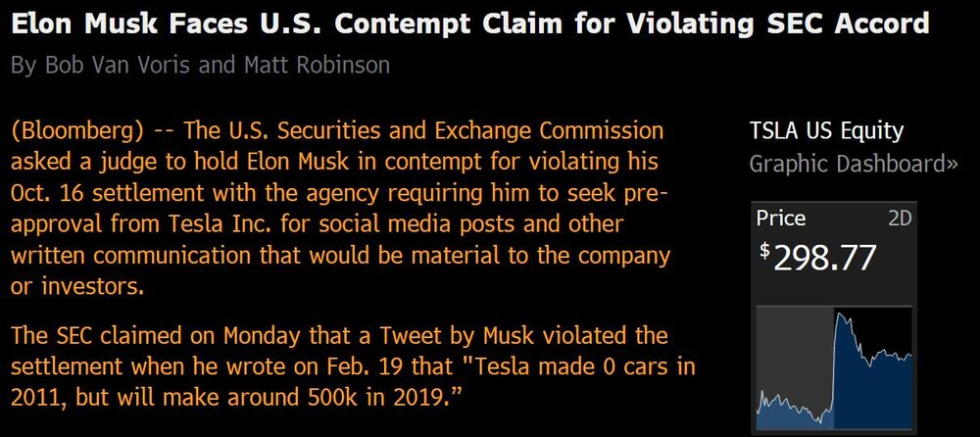Click "The SEC claimed on Monday" sentence start
980x437 pixels.
pyautogui.click(x=141, y=337)
